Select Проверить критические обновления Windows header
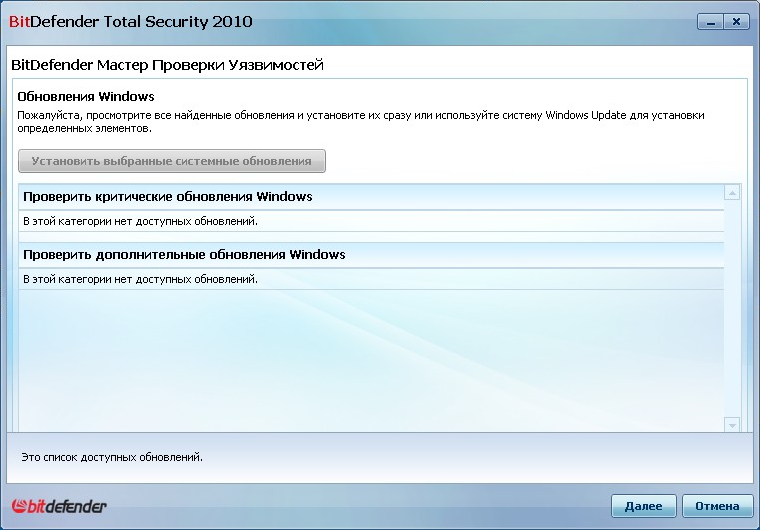Viewport: 760px width, 530px height. tap(371, 197)
